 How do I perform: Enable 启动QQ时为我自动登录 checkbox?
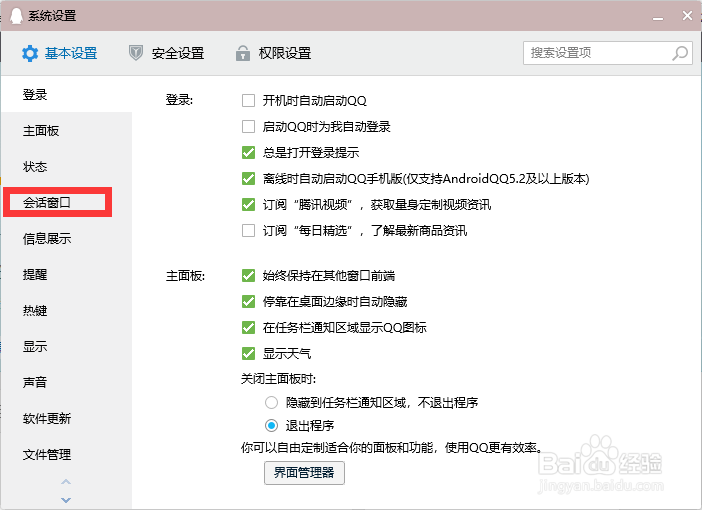[248, 126]
